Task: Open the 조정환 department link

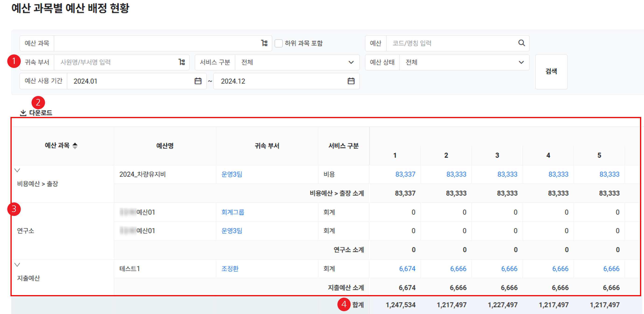Action: point(230,268)
